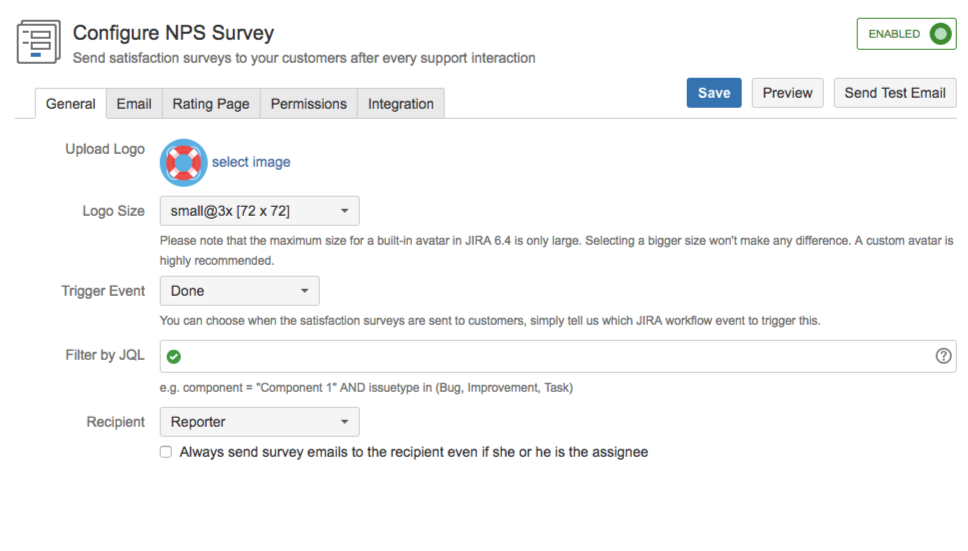Click Send Test Email button

[894, 93]
